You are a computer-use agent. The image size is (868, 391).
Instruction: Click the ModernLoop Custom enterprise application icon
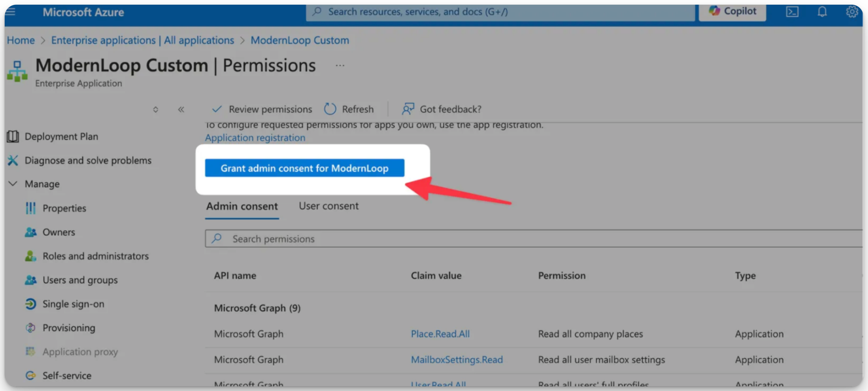(17, 71)
